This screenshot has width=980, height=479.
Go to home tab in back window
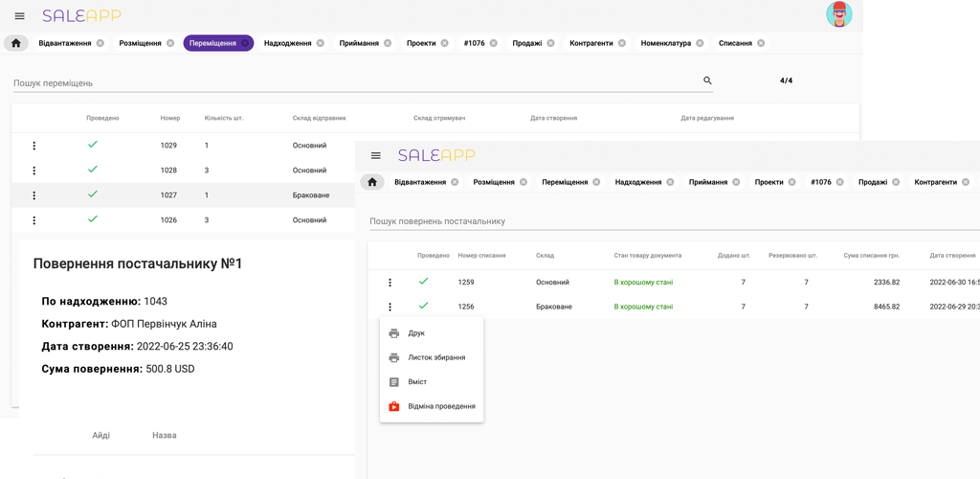(x=16, y=43)
